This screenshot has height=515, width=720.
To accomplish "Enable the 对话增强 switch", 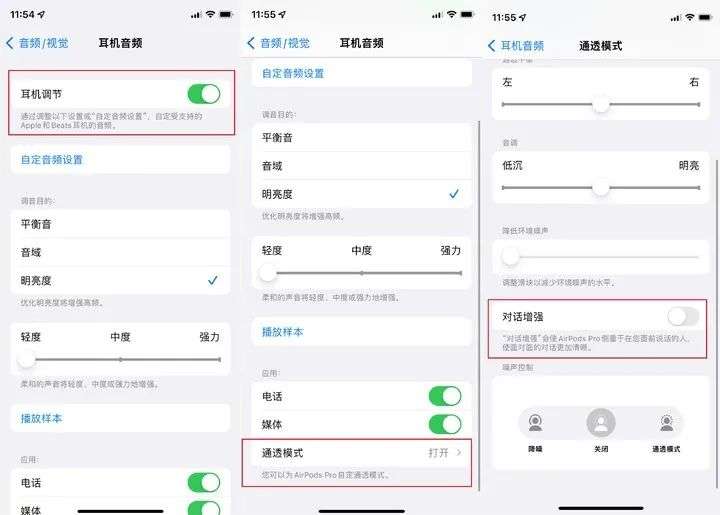I will click(x=683, y=317).
